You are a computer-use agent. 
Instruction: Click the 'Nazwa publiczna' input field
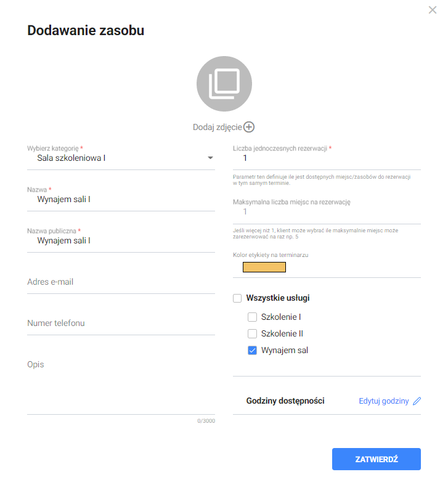pos(121,241)
